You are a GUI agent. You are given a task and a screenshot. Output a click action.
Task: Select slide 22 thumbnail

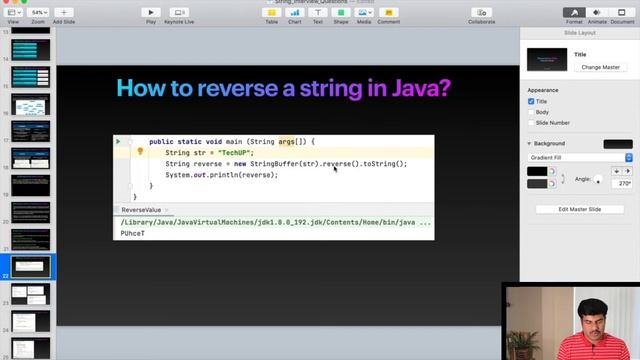tap(31, 267)
